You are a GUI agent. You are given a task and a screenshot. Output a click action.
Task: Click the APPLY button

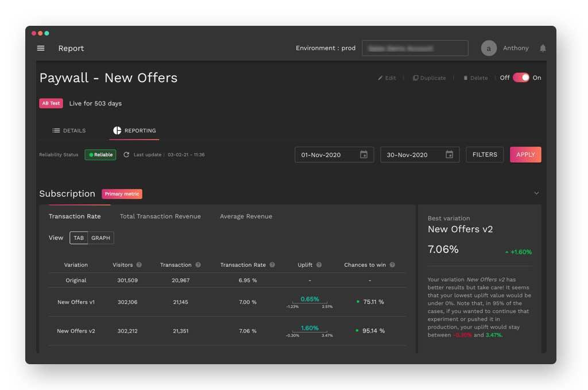(x=525, y=154)
